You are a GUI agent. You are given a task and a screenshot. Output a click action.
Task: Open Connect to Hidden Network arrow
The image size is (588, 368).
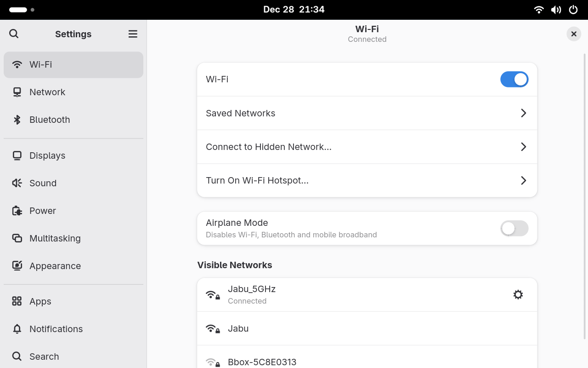point(523,147)
